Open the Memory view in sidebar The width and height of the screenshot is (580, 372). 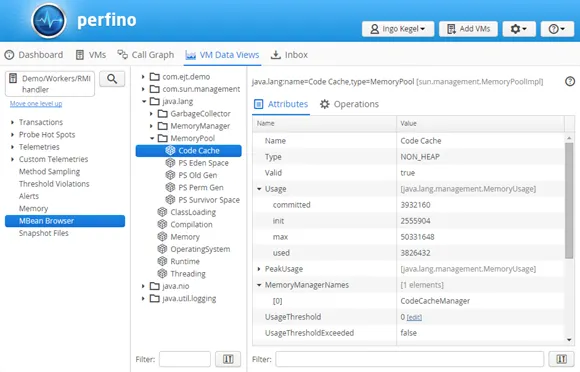[x=34, y=209]
